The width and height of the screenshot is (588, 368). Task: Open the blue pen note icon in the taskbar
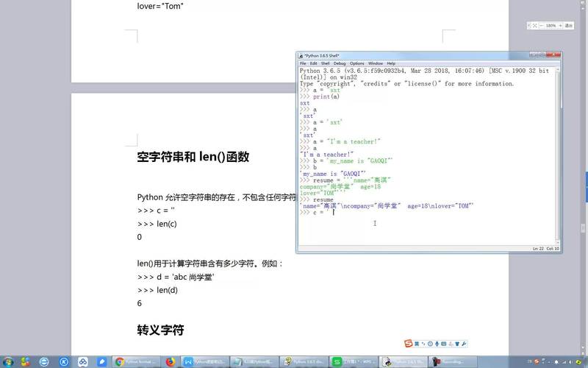102,362
